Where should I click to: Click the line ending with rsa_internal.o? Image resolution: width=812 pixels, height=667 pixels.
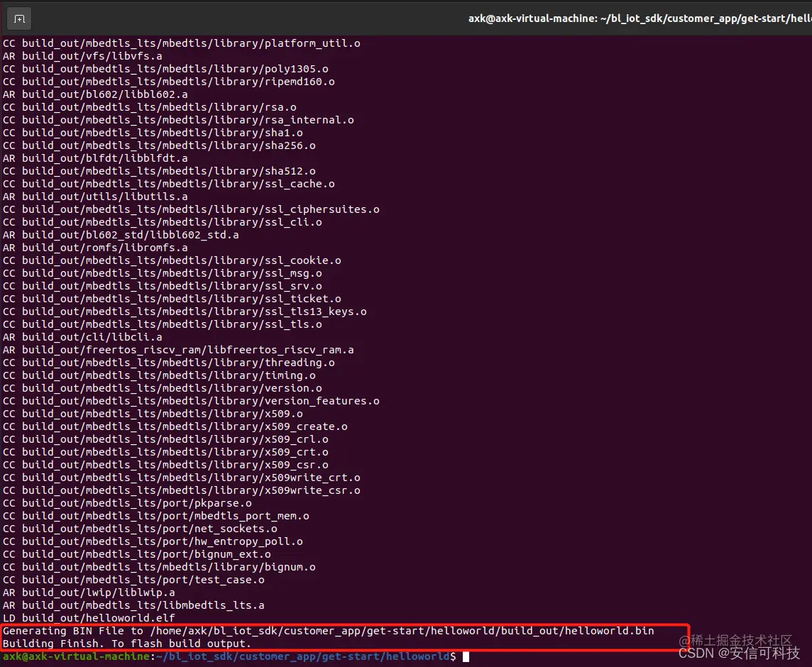(x=178, y=120)
